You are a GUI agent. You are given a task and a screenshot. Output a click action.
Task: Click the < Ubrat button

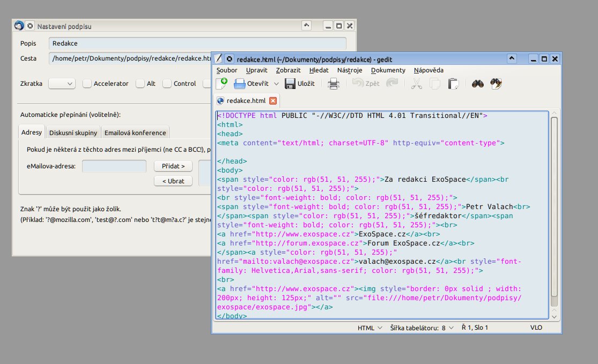173,181
